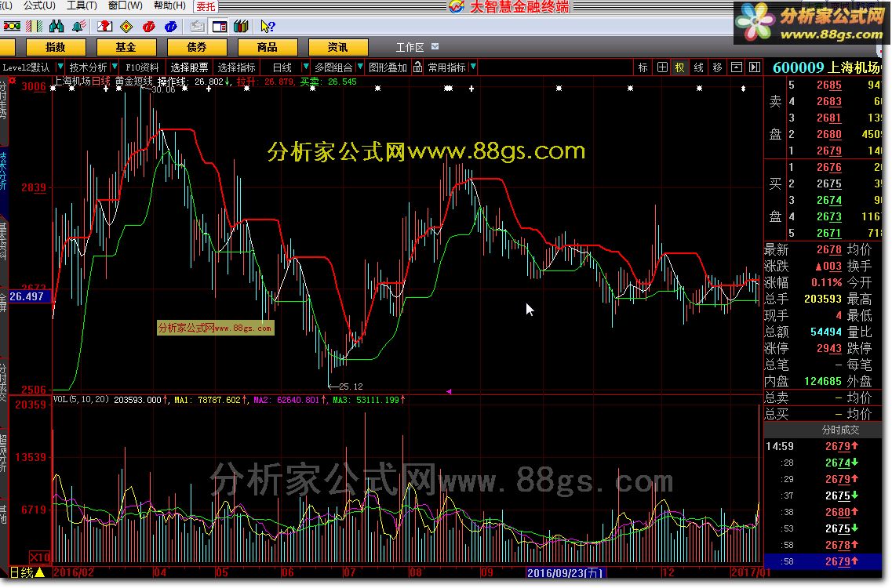Click the F10资料 button

click(x=142, y=67)
